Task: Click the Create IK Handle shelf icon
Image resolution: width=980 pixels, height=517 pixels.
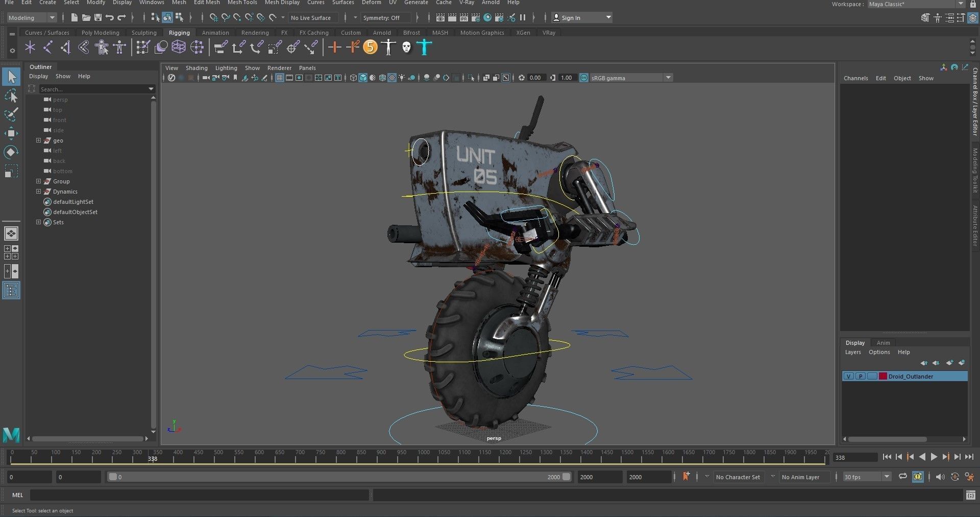Action: (65, 48)
